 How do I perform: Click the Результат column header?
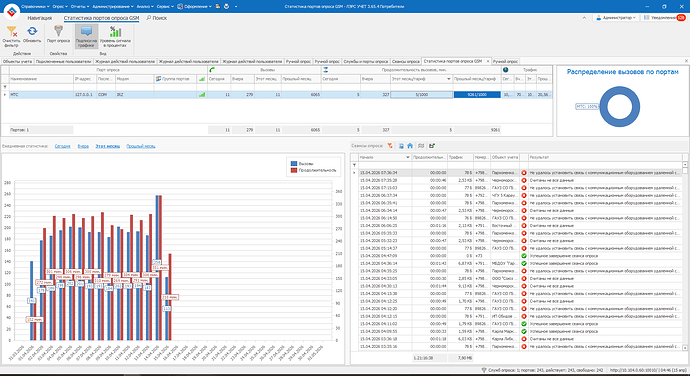[x=605, y=157]
